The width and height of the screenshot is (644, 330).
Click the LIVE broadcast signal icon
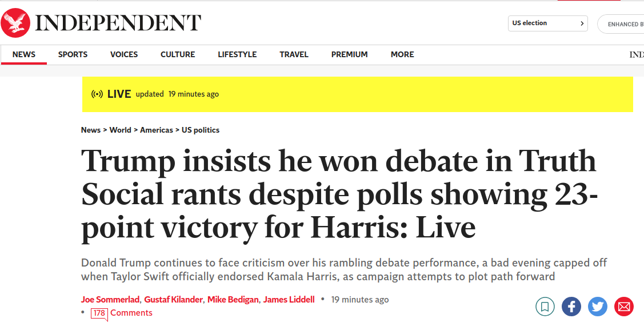(97, 94)
